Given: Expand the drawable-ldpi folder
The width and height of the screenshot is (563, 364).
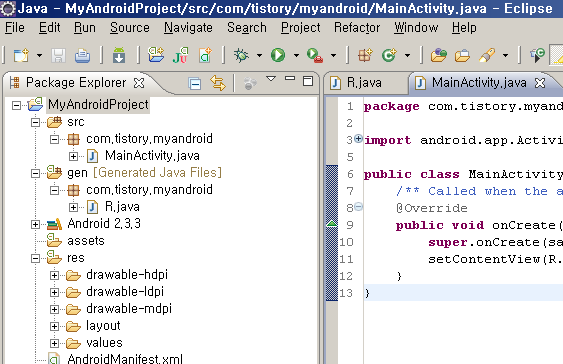Looking at the screenshot, I should pyautogui.click(x=54, y=293).
